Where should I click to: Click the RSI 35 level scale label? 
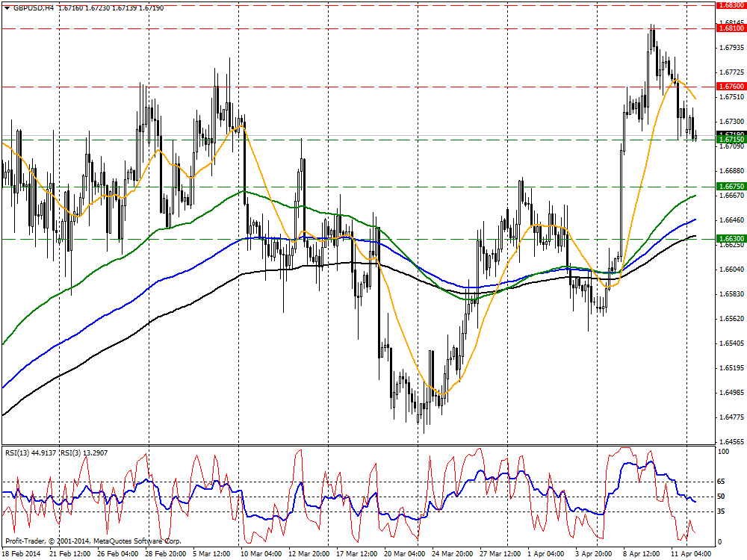(722, 511)
